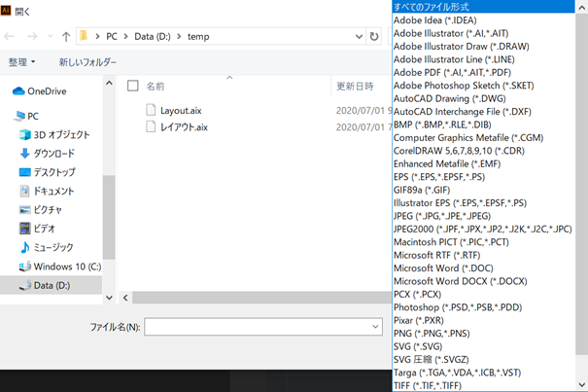Viewport: 588px width, 392px height.
Task: Click the レイアウト.aix file icon
Action: [x=151, y=126]
